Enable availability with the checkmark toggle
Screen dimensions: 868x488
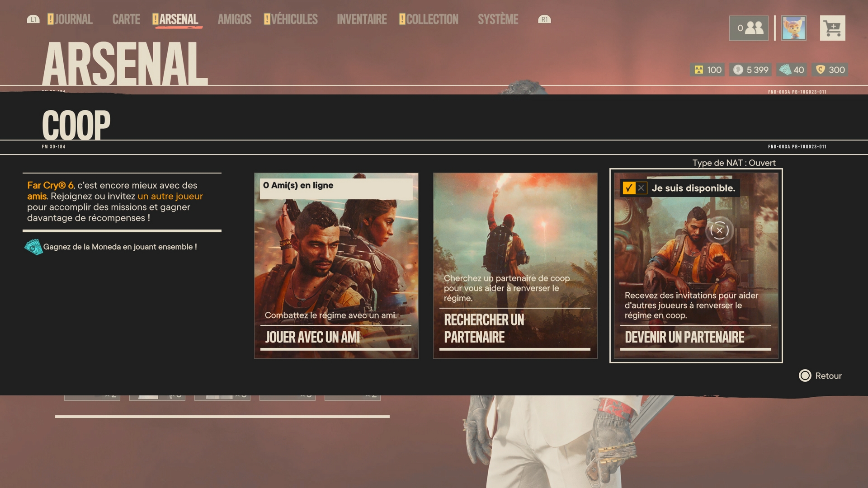click(629, 188)
